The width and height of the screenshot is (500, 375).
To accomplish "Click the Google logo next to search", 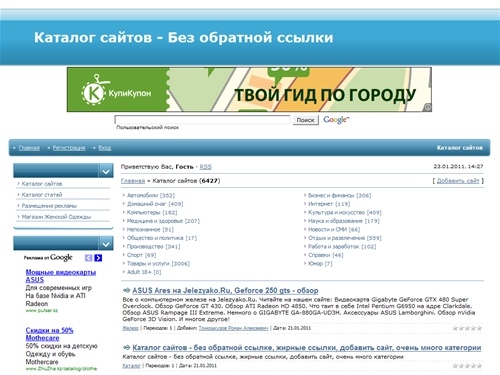I will 336,120.
